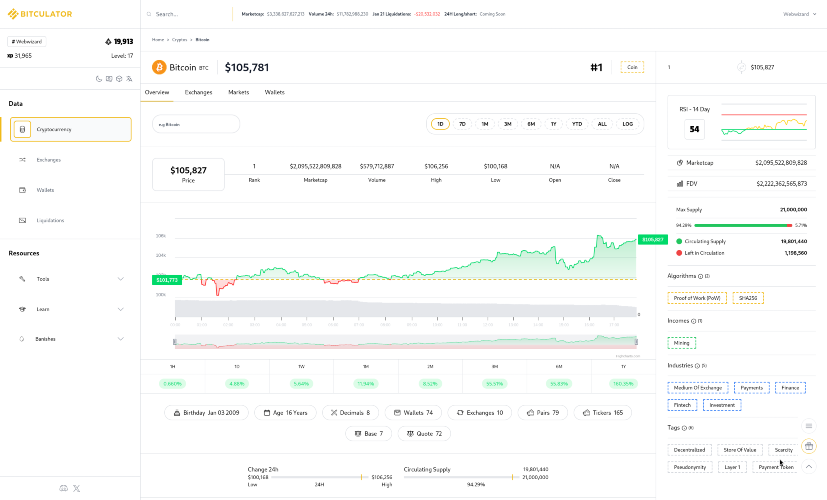
Task: Click the scroll-to-top arrow button
Action: click(809, 466)
